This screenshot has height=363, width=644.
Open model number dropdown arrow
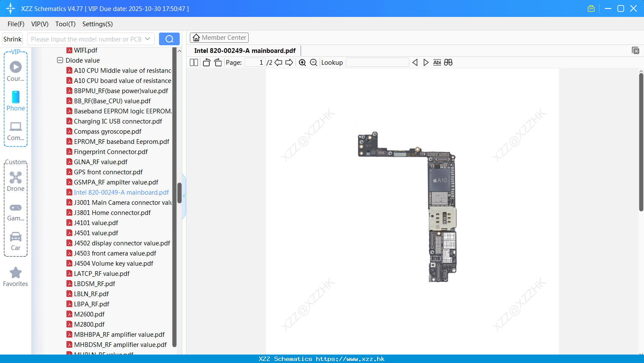(148, 39)
